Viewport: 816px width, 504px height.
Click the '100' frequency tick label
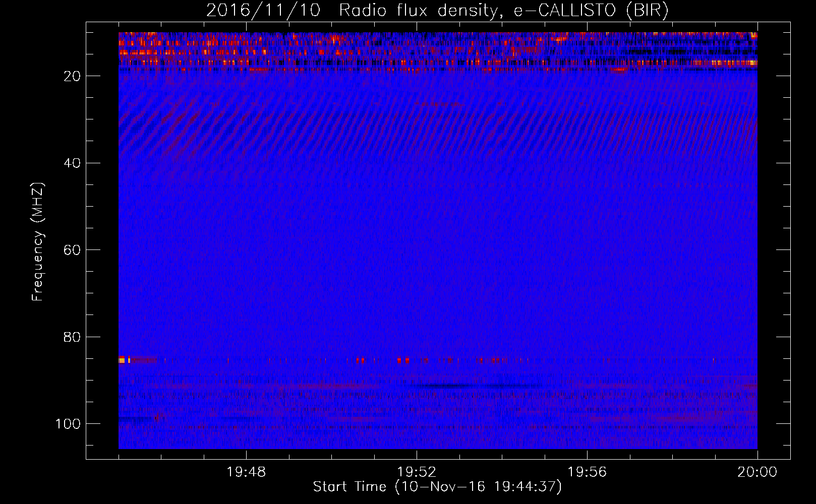click(x=68, y=424)
